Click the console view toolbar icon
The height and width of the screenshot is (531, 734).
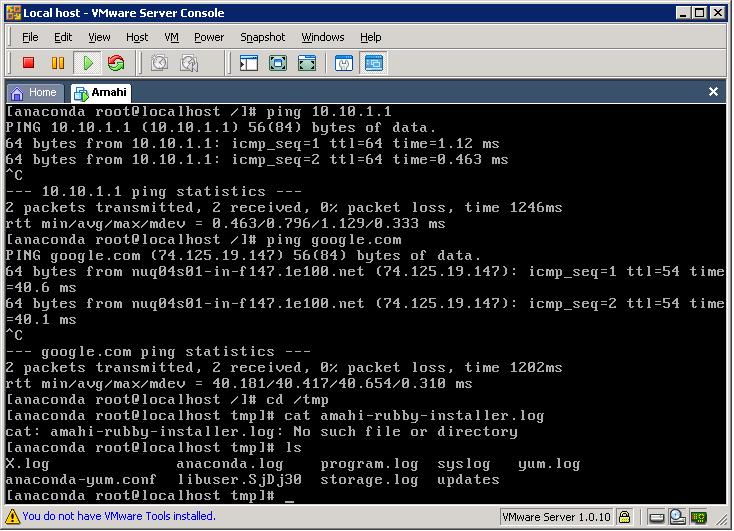(x=374, y=63)
